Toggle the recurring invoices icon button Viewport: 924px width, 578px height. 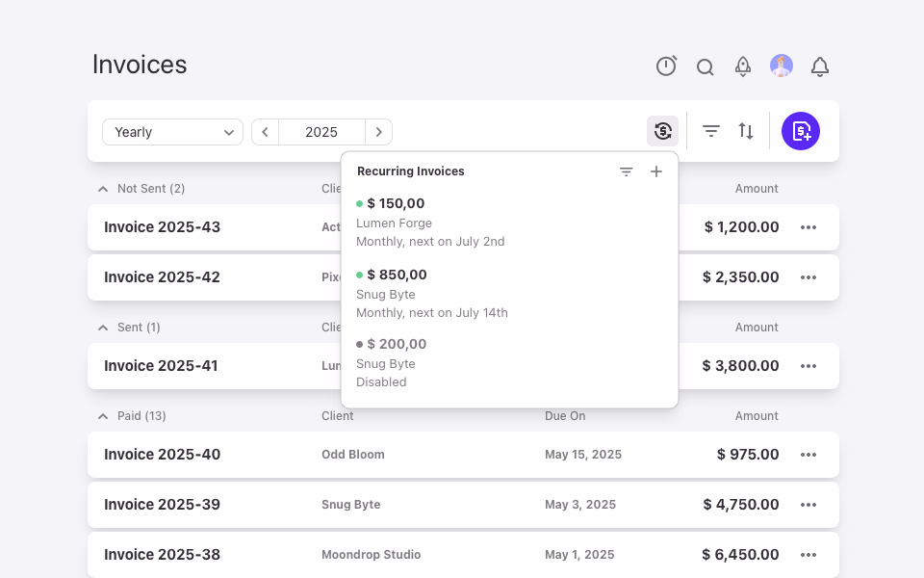click(x=663, y=131)
